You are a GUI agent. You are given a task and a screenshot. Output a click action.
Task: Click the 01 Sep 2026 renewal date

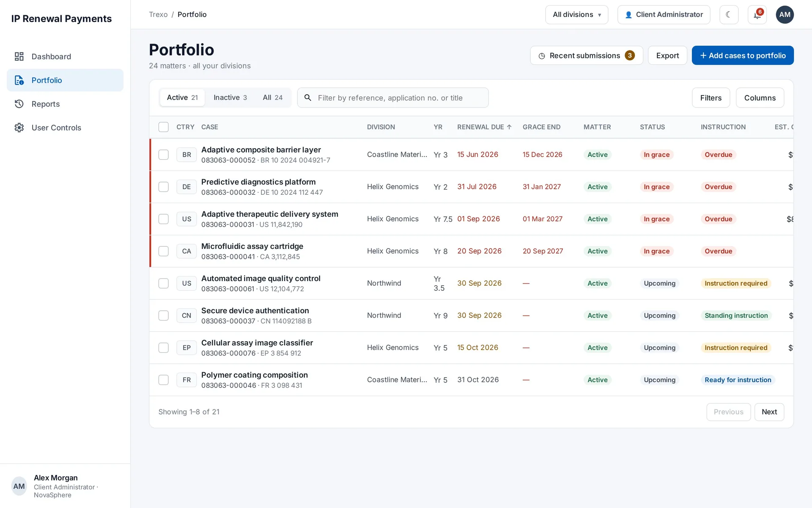(x=478, y=219)
